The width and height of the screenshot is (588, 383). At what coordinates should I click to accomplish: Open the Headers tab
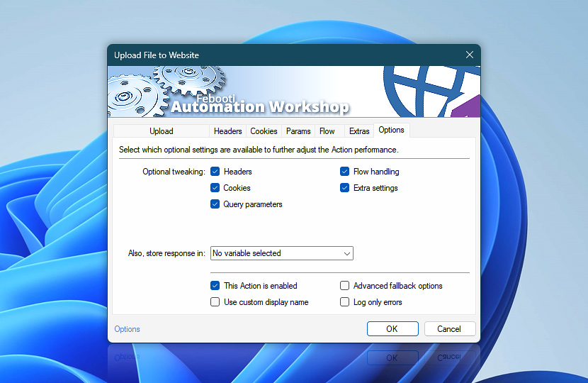[227, 131]
